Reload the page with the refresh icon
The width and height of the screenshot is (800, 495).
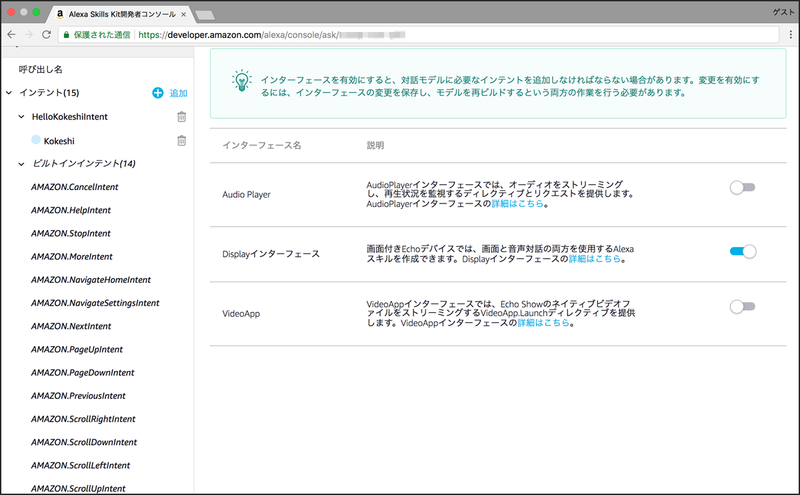coord(46,35)
